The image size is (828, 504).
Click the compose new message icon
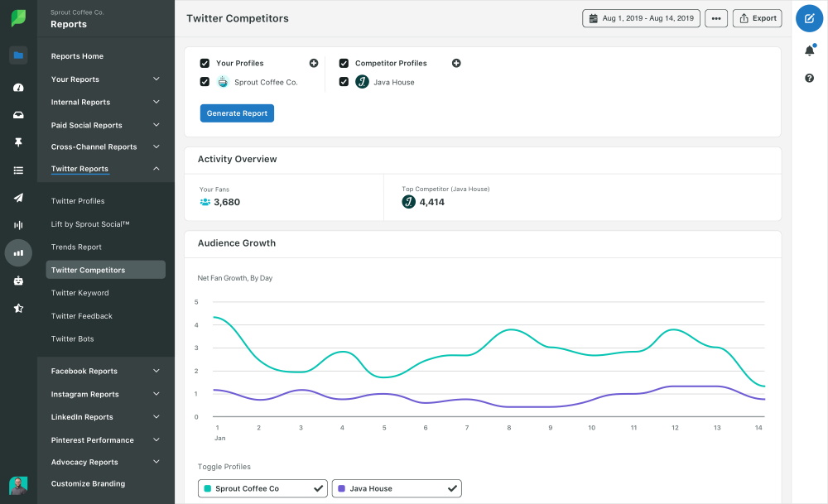(809, 18)
